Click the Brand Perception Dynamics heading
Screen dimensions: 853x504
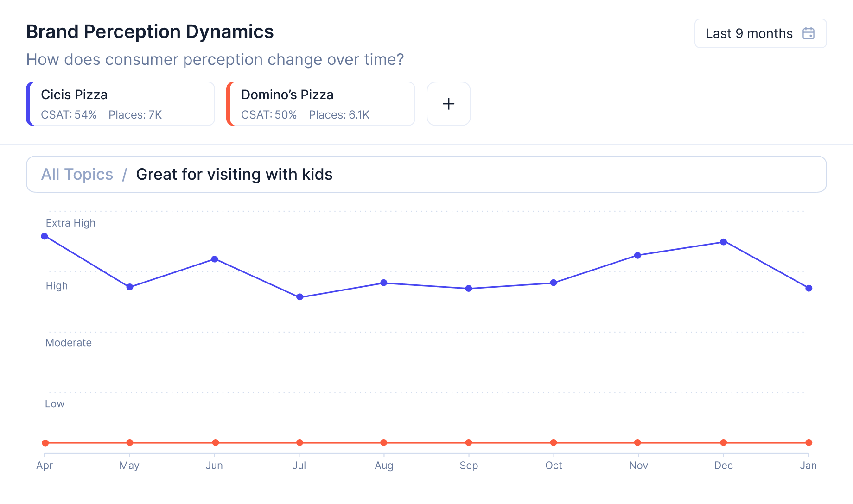[150, 31]
